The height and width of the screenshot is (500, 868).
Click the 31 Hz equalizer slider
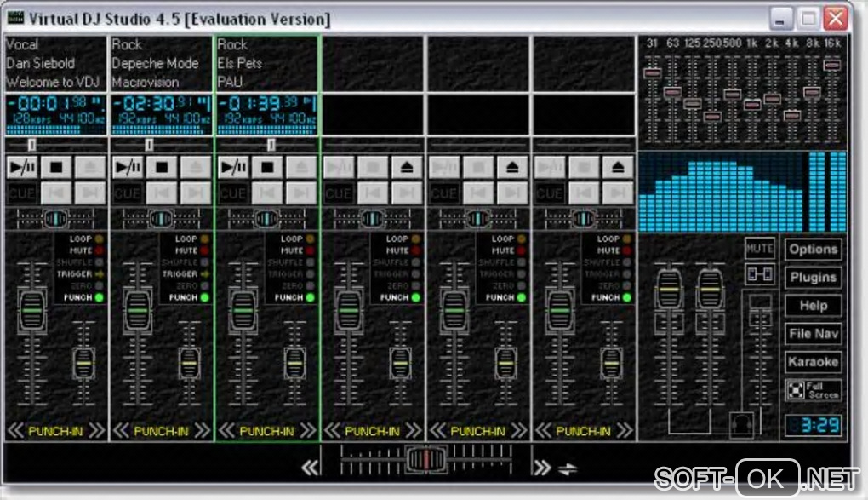653,72
